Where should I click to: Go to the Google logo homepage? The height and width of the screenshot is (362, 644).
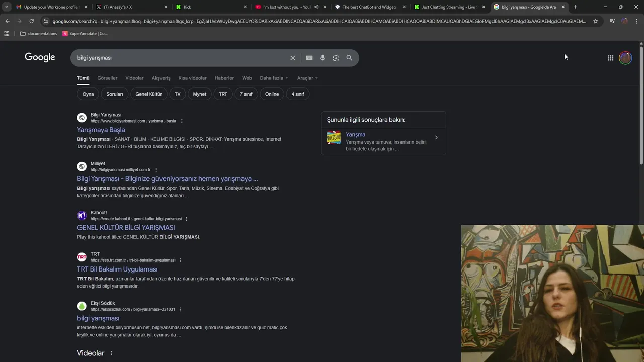(40, 57)
